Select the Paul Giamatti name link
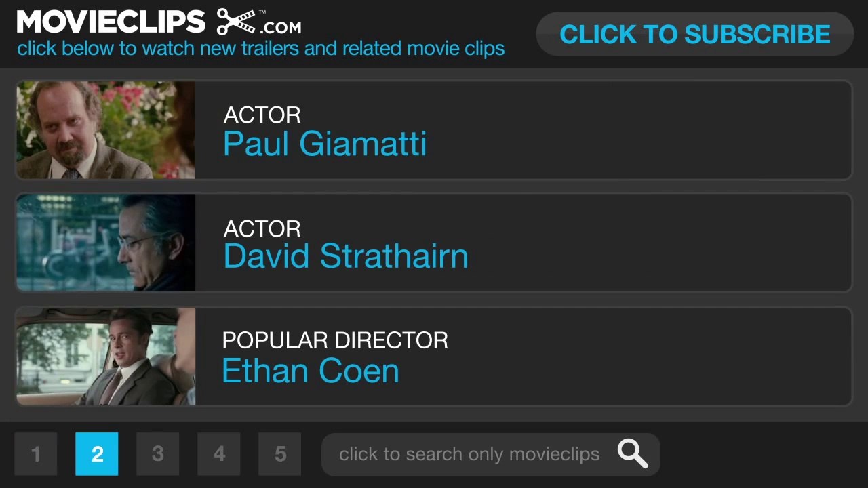The width and height of the screenshot is (868, 488). [325, 144]
